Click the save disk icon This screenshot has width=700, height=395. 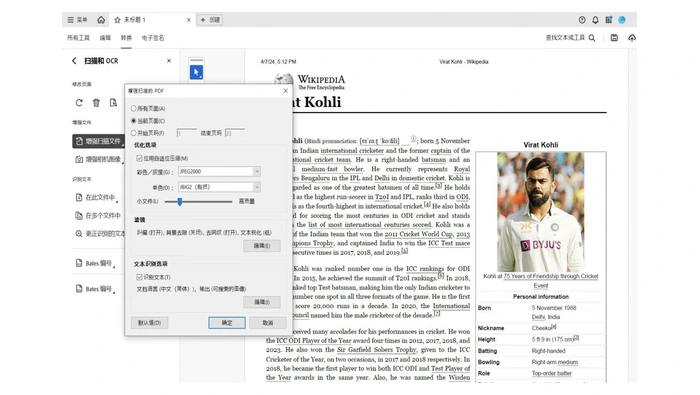[614, 38]
